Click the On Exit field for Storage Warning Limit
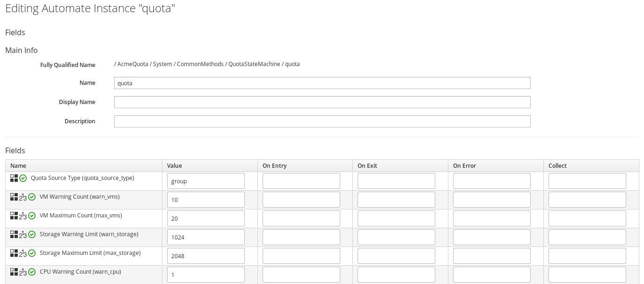Screen dimensions: 644x284 (x=396, y=237)
